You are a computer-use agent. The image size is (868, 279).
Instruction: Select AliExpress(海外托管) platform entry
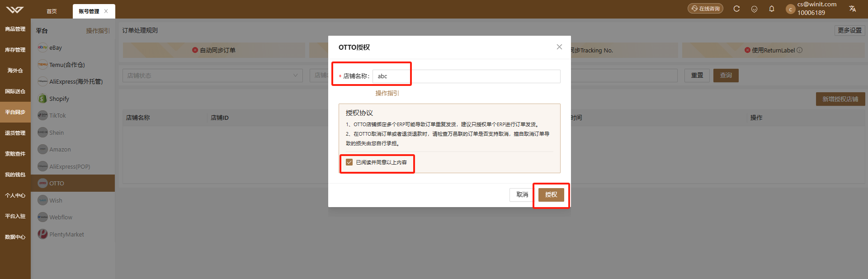click(x=73, y=81)
